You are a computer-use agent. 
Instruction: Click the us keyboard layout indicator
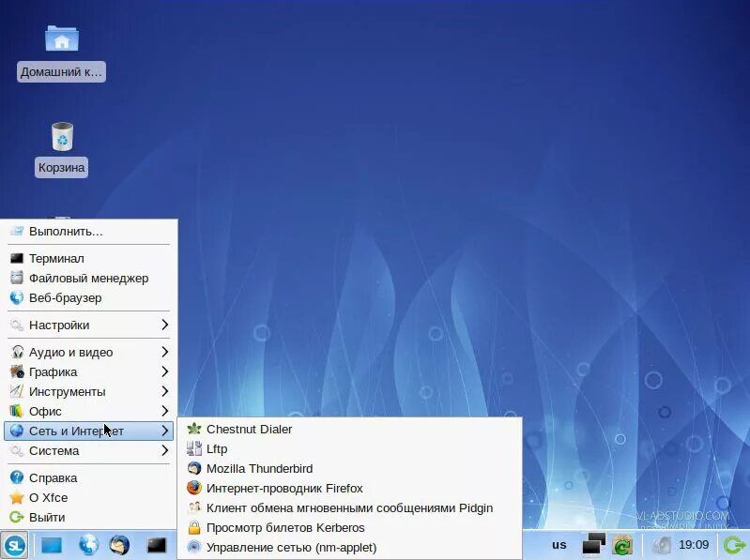(x=559, y=545)
